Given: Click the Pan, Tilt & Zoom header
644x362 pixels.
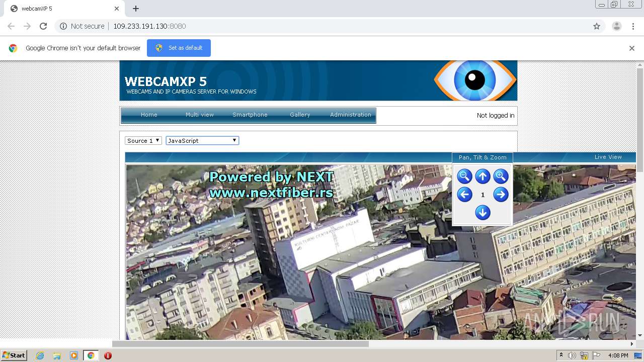Looking at the screenshot, I should [x=482, y=157].
